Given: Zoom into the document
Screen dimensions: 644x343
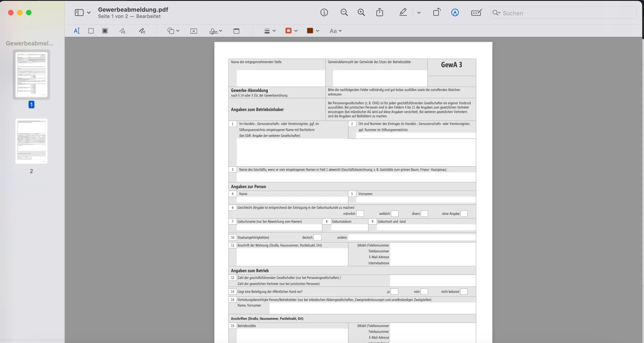Looking at the screenshot, I should pos(361,13).
